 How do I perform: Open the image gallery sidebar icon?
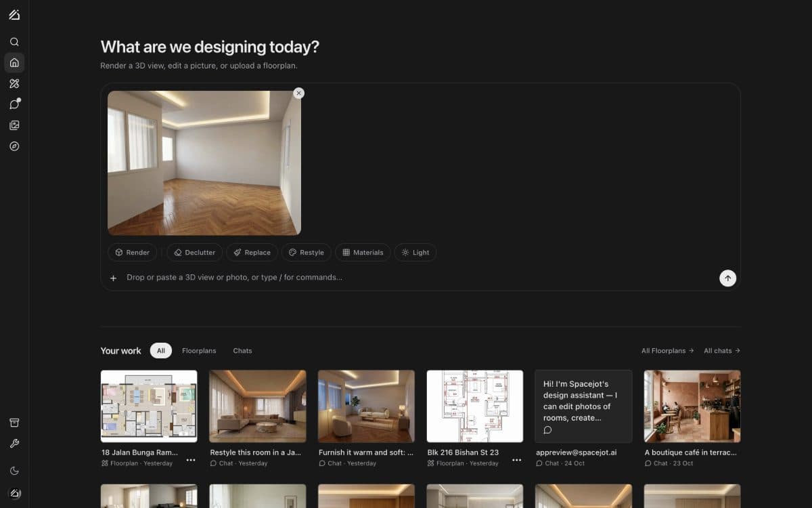pos(14,125)
